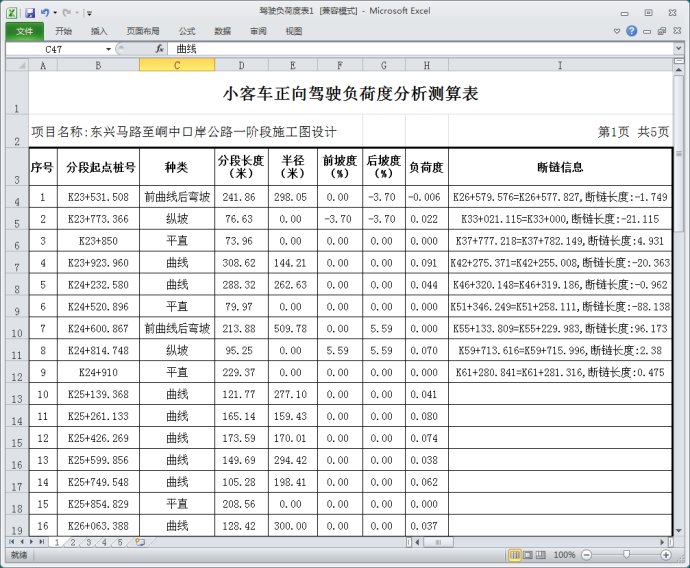Open the Name Box dropdown arrow
Screen dimensions: 690x568
click(108, 48)
